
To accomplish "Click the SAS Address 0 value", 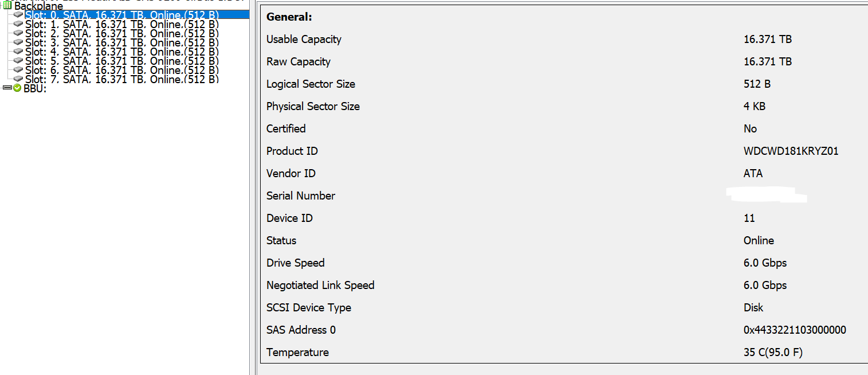I will click(795, 330).
